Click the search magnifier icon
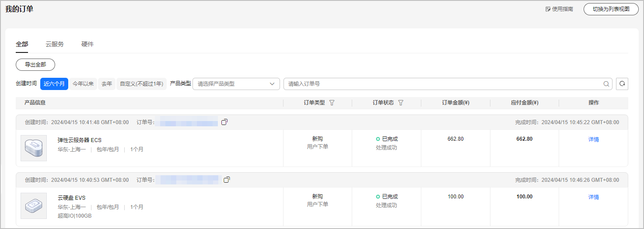 (x=606, y=84)
